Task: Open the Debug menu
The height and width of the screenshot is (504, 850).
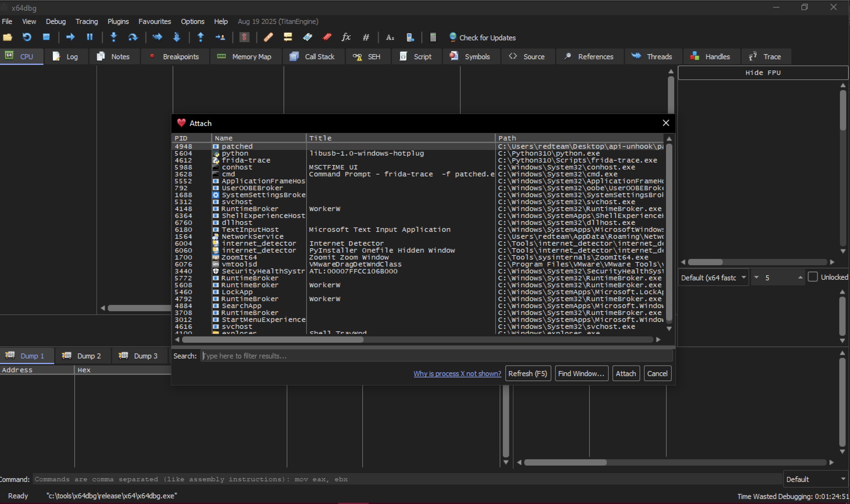Action: [56, 21]
